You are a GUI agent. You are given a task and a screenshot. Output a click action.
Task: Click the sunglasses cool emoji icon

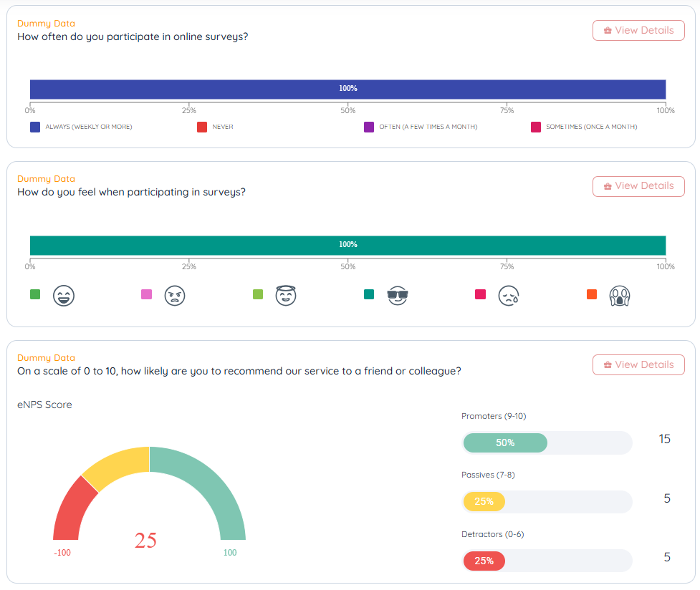click(397, 295)
